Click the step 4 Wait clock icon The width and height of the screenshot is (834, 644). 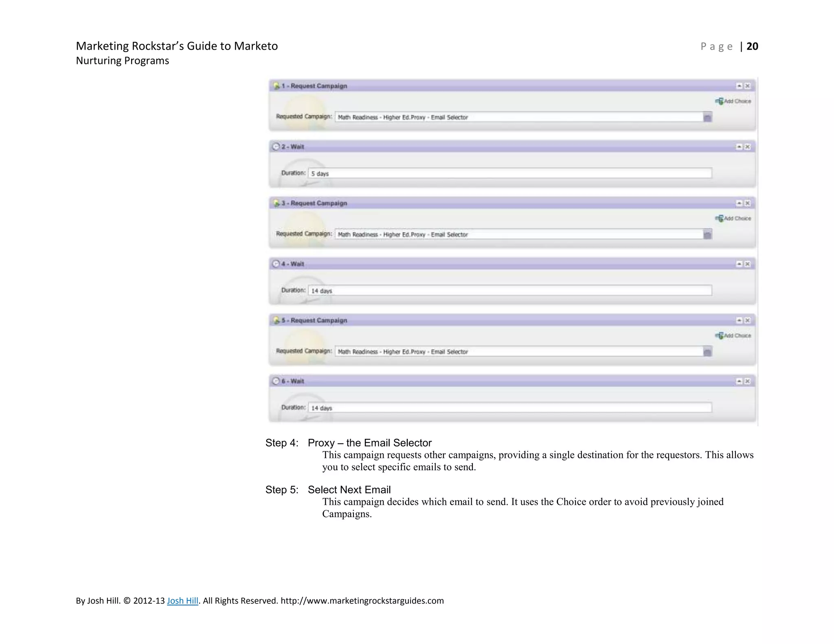(276, 264)
